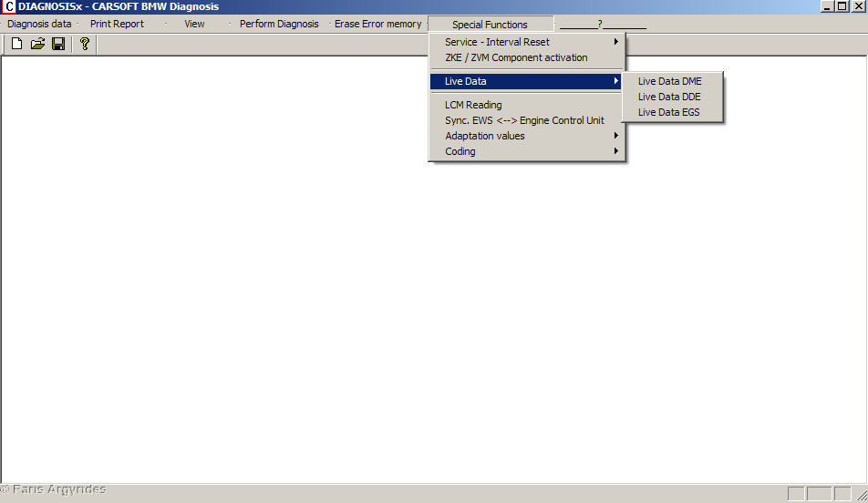This screenshot has height=503, width=868.
Task: Click the CARSOFT app icon in title bar
Action: tap(8, 6)
